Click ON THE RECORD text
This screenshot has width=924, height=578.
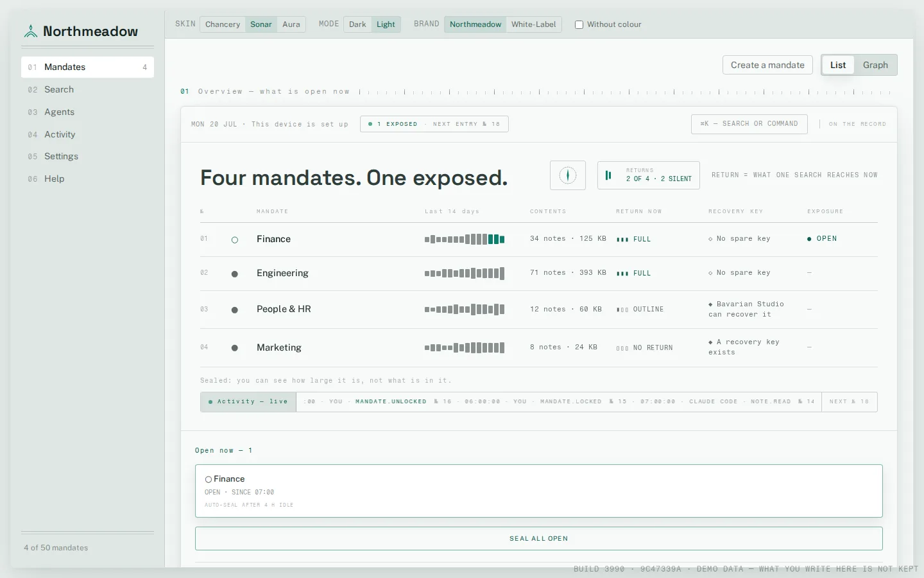click(857, 124)
